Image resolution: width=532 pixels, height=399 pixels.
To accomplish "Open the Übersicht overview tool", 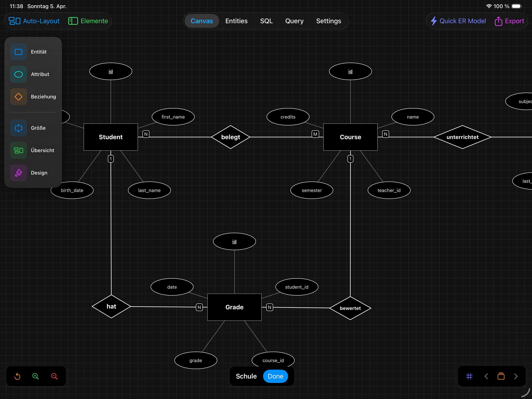I will tap(19, 150).
